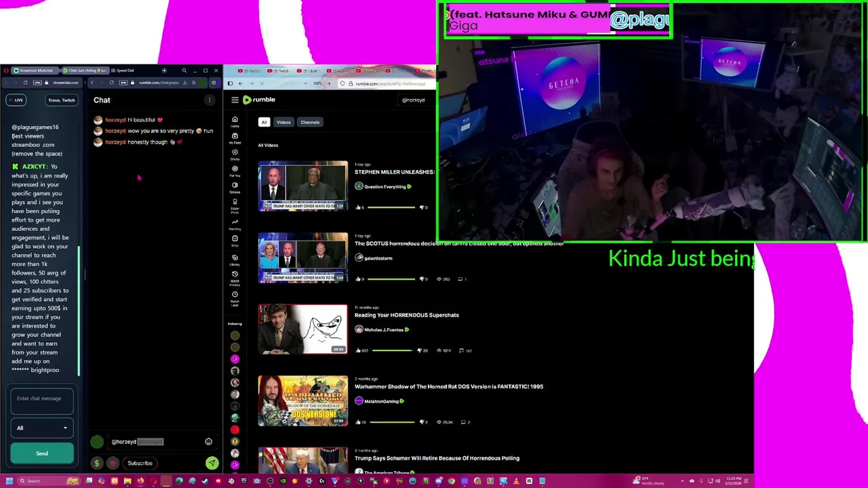Click like ratio bar on Fuentes Superchats video
Viewport: 868px width, 488px height.
(392, 350)
